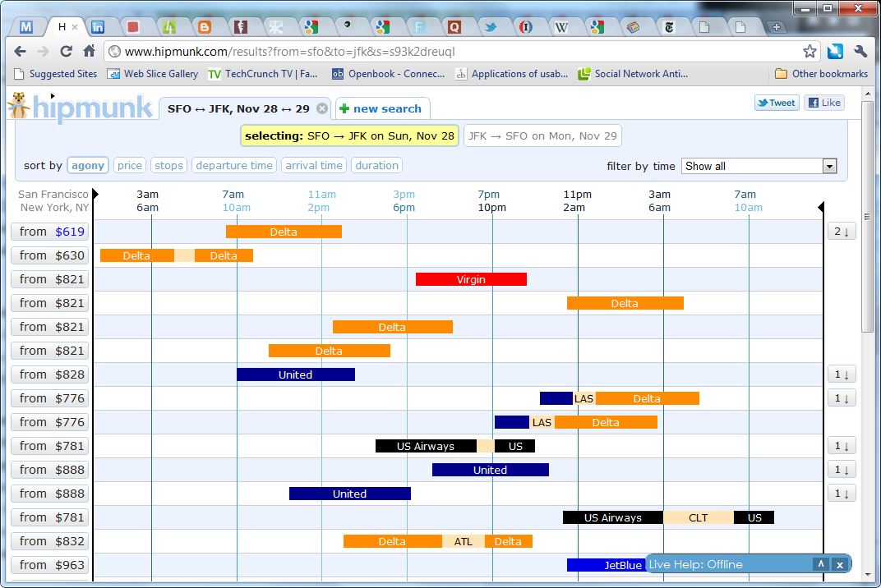Expand 1 similar flight for first $776 row

(x=841, y=398)
